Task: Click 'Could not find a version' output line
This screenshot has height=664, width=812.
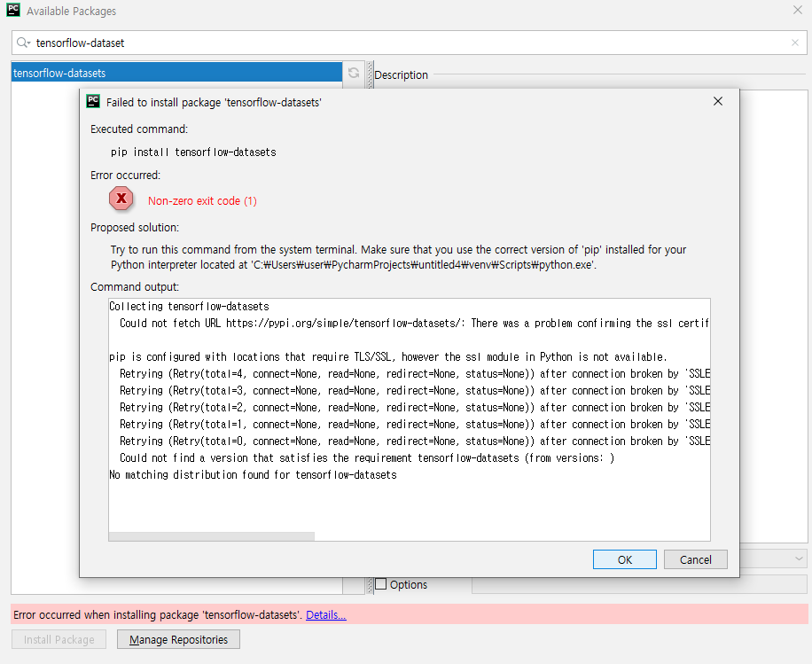Action: (367, 457)
